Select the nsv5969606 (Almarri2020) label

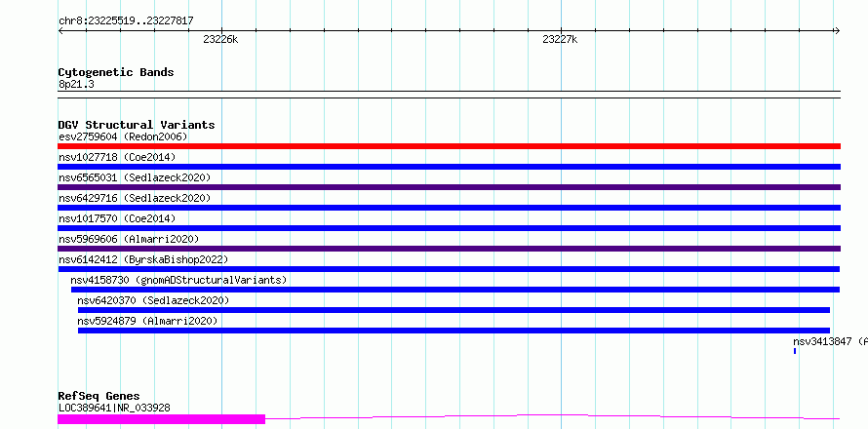point(129,239)
